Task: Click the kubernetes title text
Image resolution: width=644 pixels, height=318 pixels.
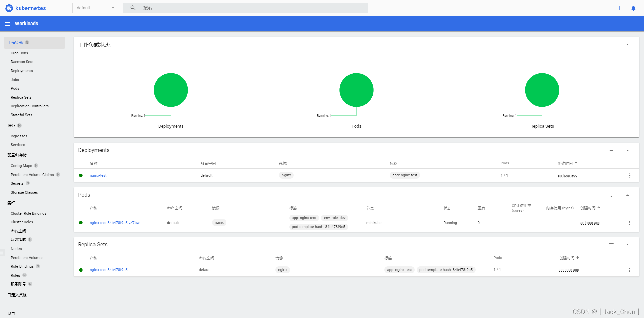Action: pos(31,8)
